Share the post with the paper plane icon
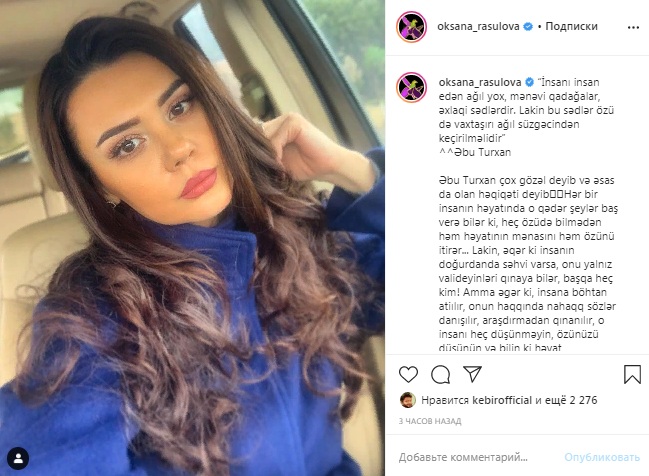Screen dimensions: 649x476 pyautogui.click(x=472, y=374)
